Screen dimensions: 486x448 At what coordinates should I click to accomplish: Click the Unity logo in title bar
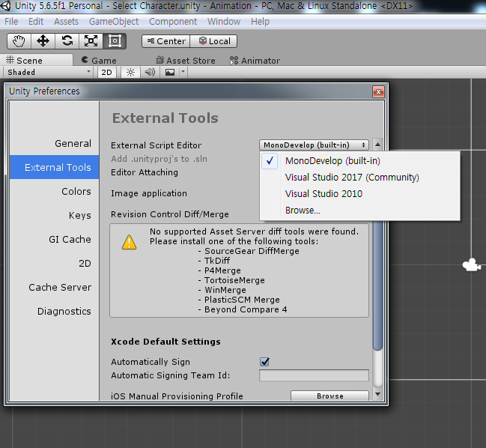coord(5,5)
